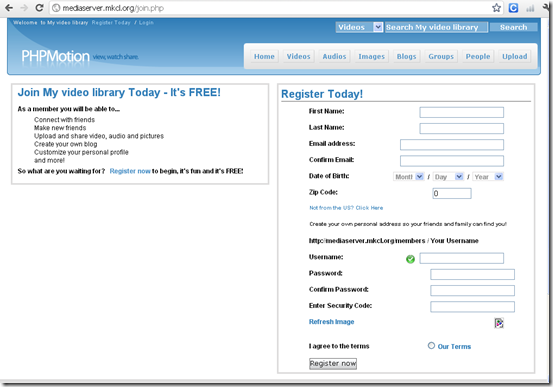
Task: Focus the Zip Code field
Action: click(x=452, y=193)
